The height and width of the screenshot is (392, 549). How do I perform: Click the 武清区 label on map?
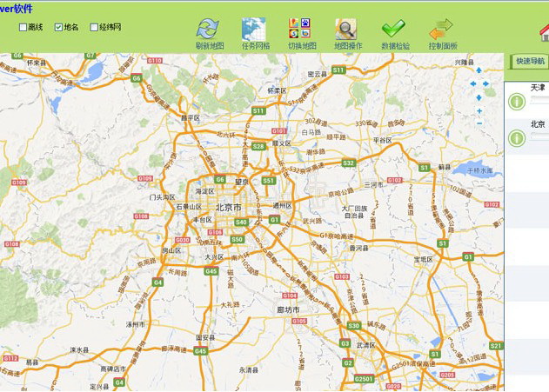coord(366,345)
